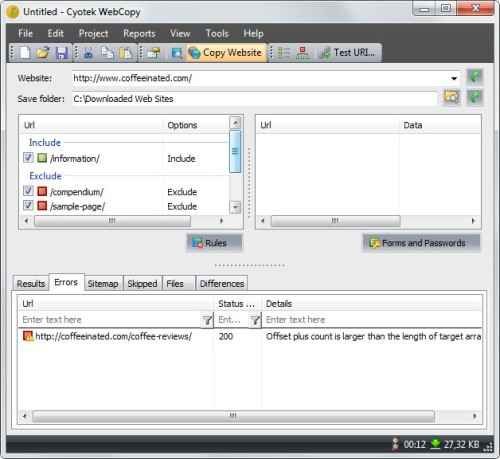Uncheck the /compendium/ rule checkbox

point(28,191)
